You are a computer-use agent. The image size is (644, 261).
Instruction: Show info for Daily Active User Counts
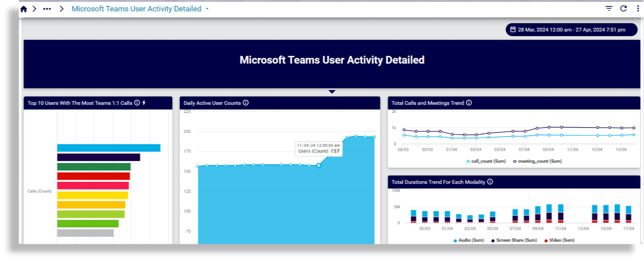click(246, 103)
